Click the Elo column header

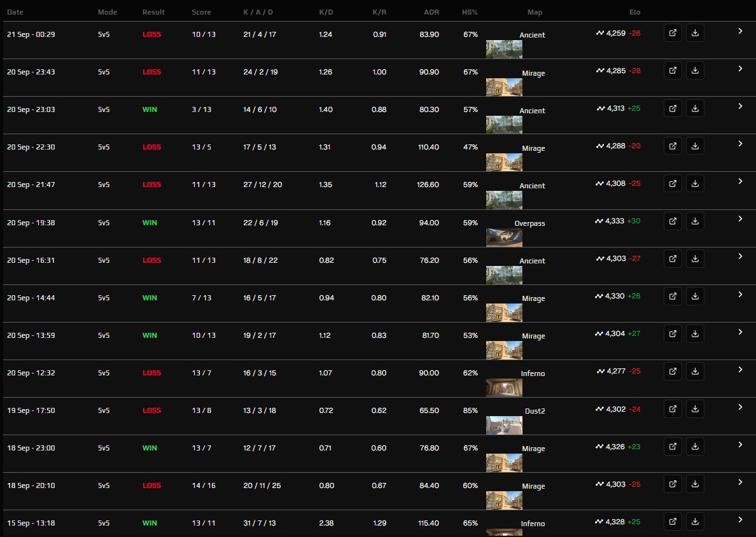tap(634, 12)
